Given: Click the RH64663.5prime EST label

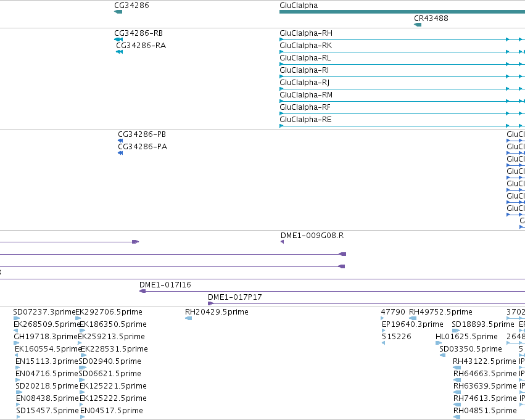Looking at the screenshot, I should pyautogui.click(x=485, y=374).
